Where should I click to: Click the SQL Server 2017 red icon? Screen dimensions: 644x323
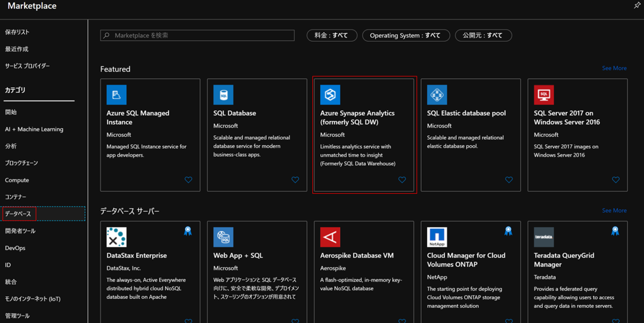(544, 95)
